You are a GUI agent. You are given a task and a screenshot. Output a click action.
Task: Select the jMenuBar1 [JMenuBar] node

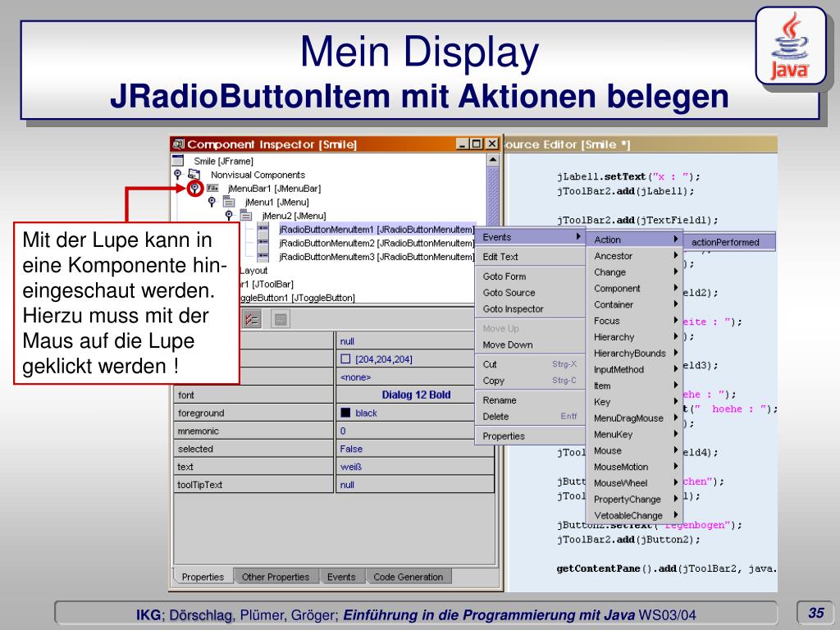pos(274,189)
